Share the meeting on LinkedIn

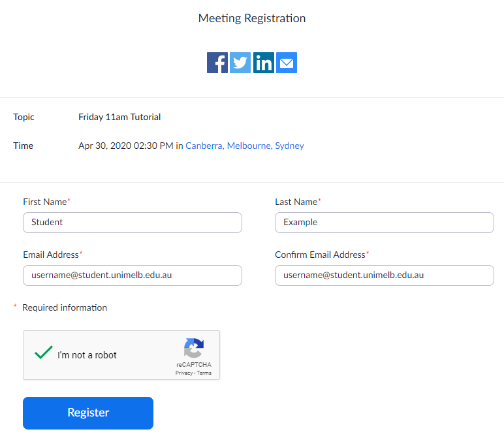(x=264, y=63)
